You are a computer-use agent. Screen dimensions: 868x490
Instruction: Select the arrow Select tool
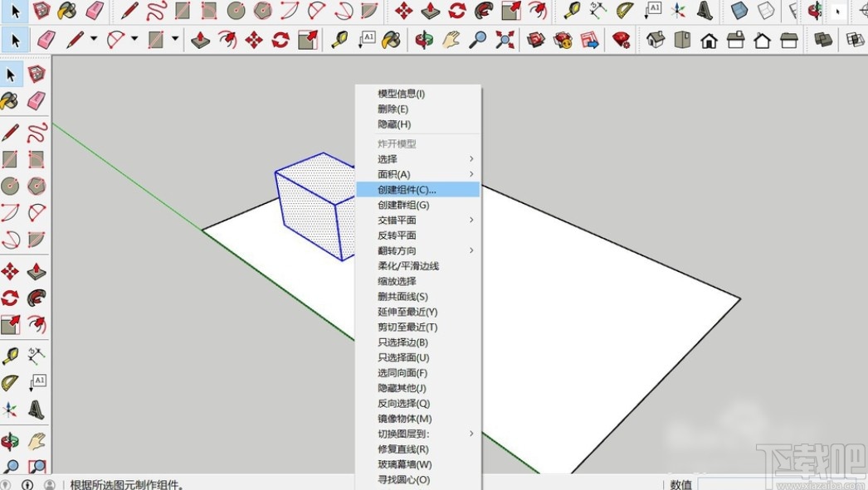click(12, 75)
